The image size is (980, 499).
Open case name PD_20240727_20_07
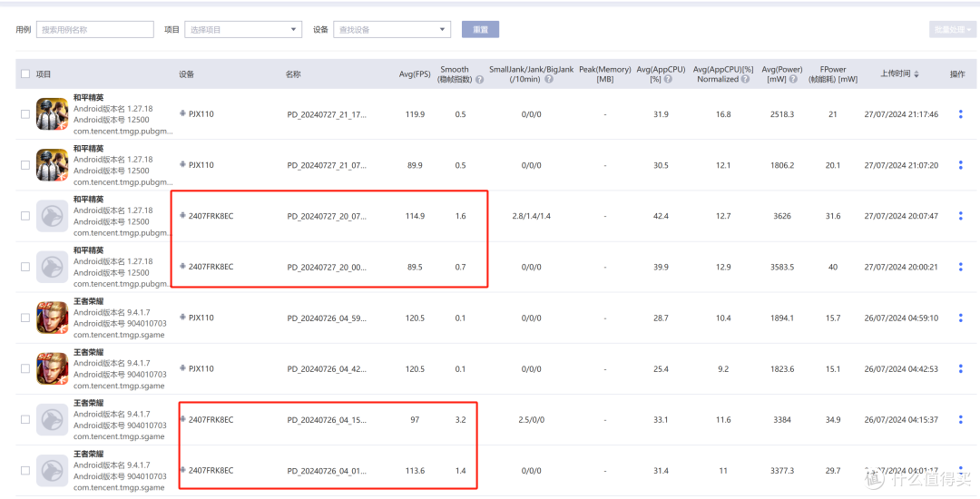pos(327,216)
